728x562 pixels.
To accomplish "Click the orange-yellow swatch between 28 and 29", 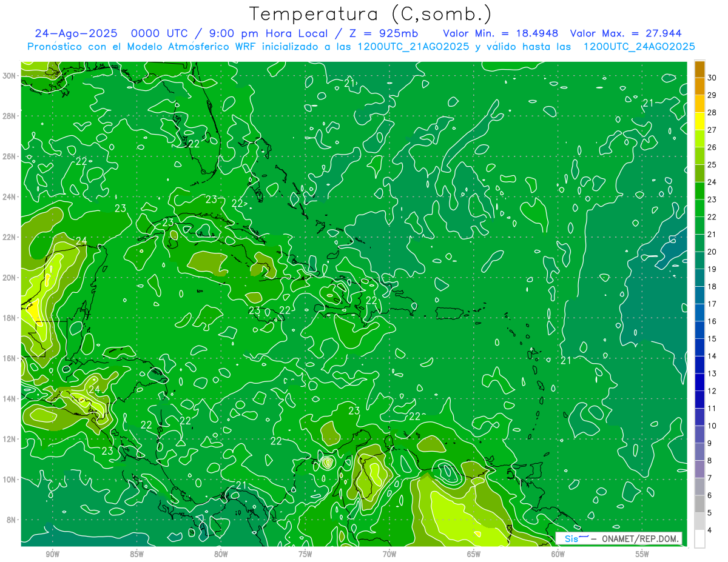I will point(699,104).
